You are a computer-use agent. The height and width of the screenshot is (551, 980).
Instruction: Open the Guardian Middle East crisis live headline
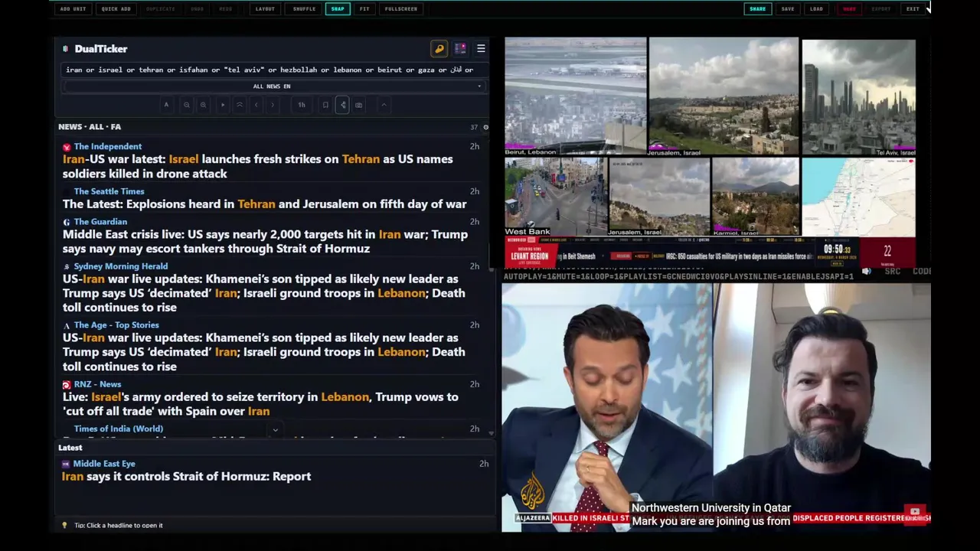click(x=265, y=242)
